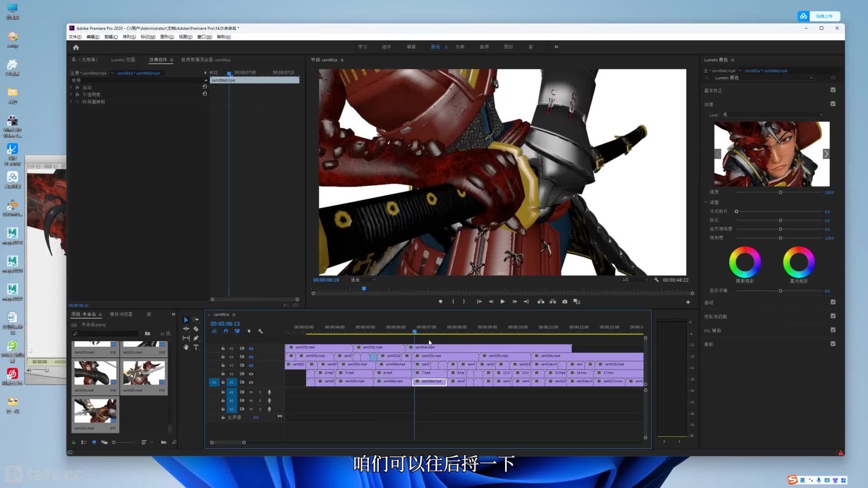
Task: Show next Look preview arrow
Action: (x=826, y=154)
